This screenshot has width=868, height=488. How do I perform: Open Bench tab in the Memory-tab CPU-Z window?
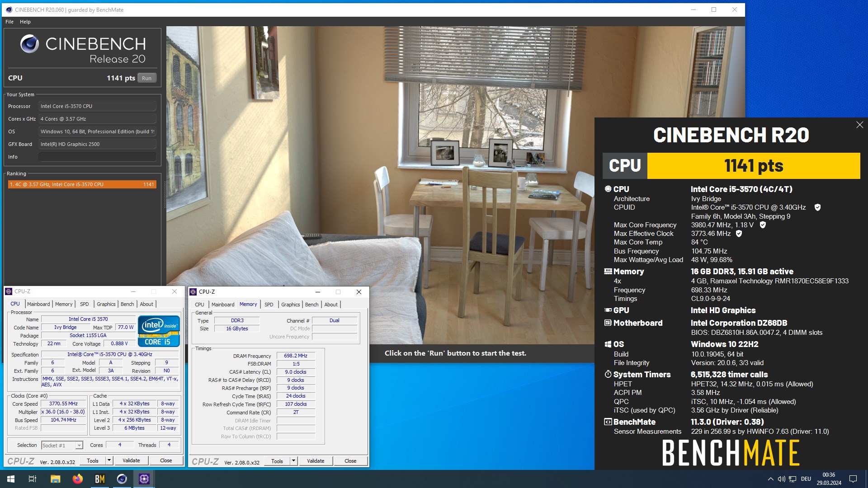pos(312,305)
